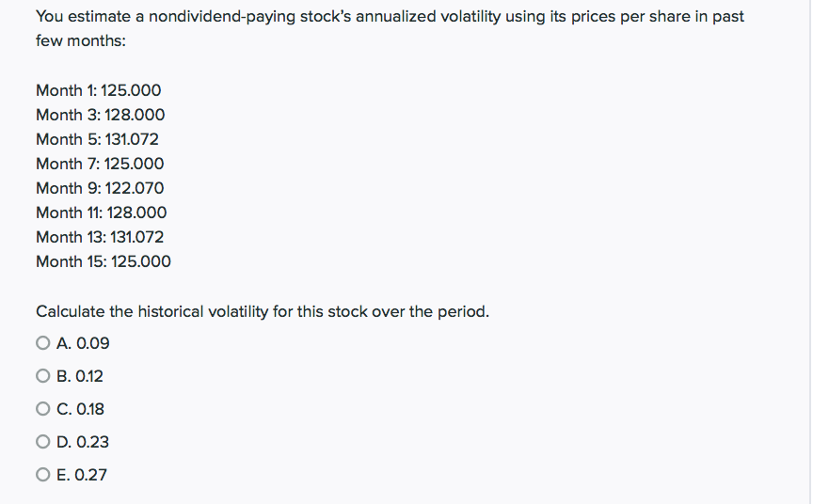The height and width of the screenshot is (504, 813).
Task: Choose radio button for option C
Action: tap(42, 409)
